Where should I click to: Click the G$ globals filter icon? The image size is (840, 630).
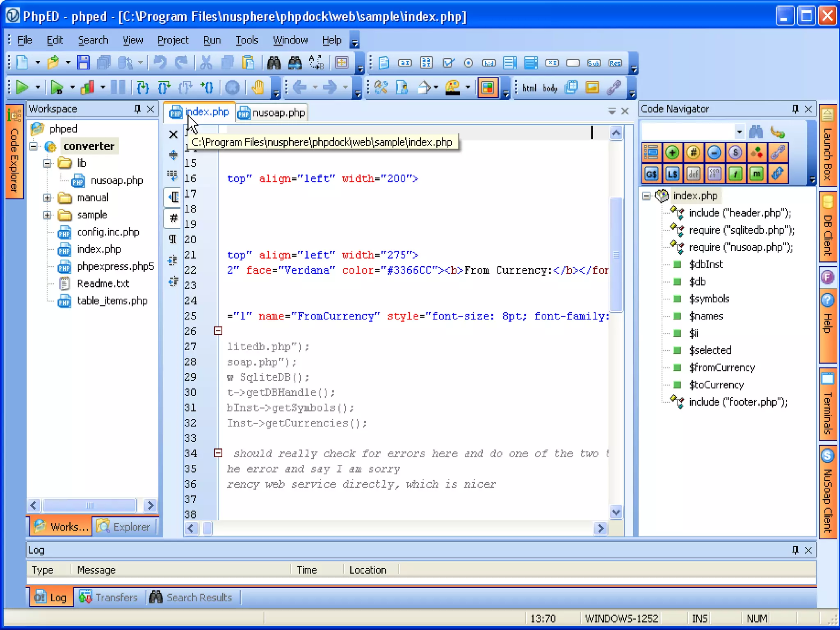tap(651, 174)
